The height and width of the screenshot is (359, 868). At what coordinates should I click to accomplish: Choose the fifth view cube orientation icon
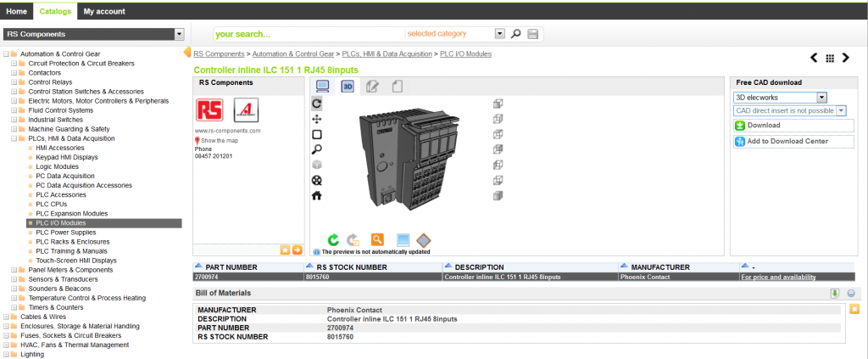click(x=498, y=165)
